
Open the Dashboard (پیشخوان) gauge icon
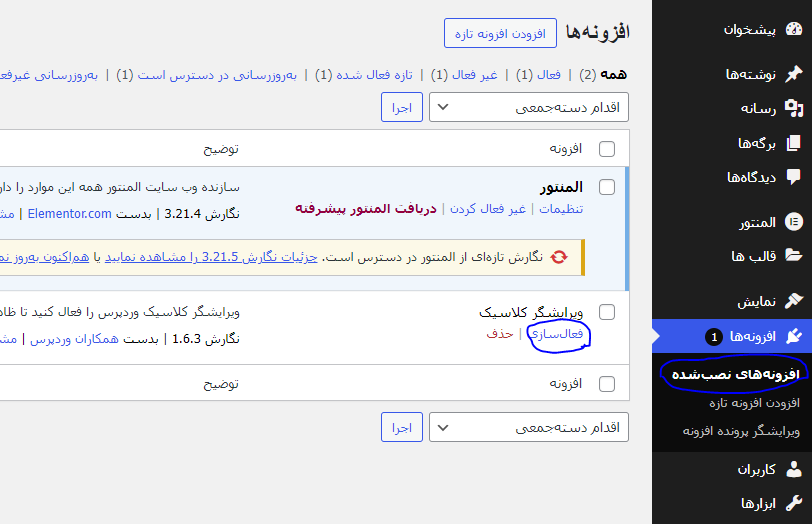[x=794, y=30]
